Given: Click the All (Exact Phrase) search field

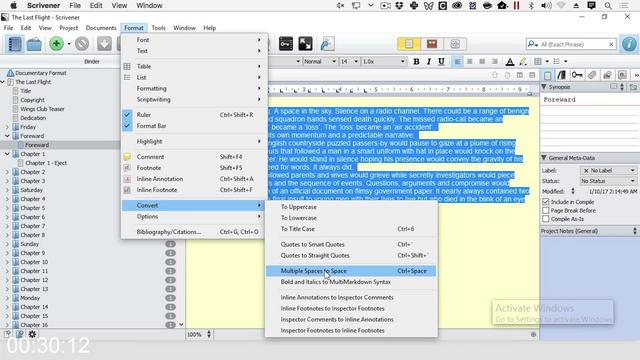Looking at the screenshot, I should (571, 44).
